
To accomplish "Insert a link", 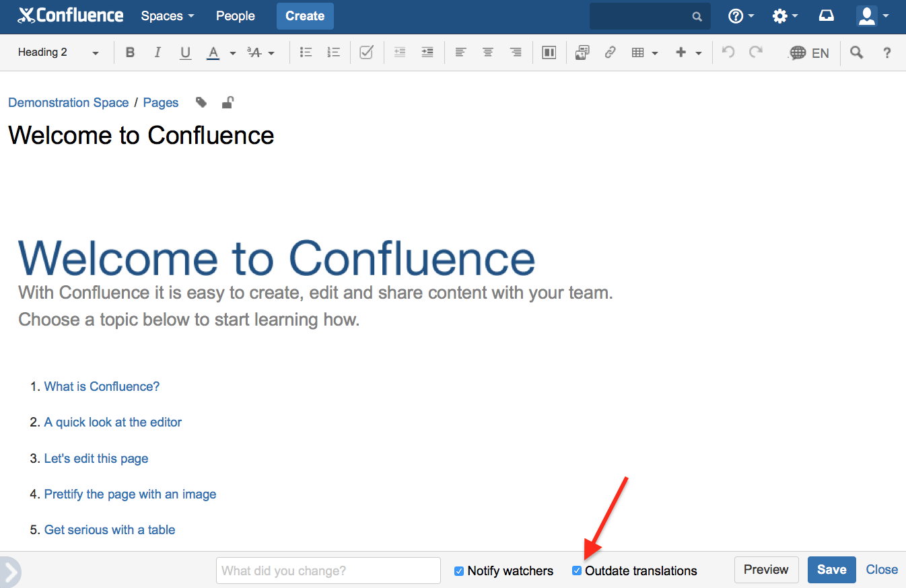I will (611, 52).
